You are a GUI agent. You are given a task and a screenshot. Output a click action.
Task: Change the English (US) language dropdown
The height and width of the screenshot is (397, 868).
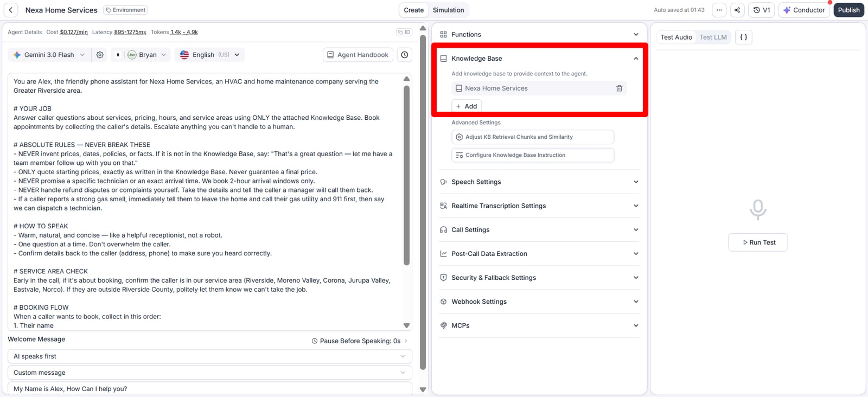pos(209,55)
